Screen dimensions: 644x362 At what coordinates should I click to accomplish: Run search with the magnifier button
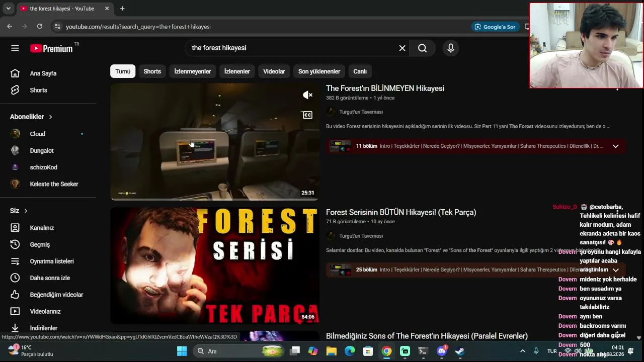422,48
